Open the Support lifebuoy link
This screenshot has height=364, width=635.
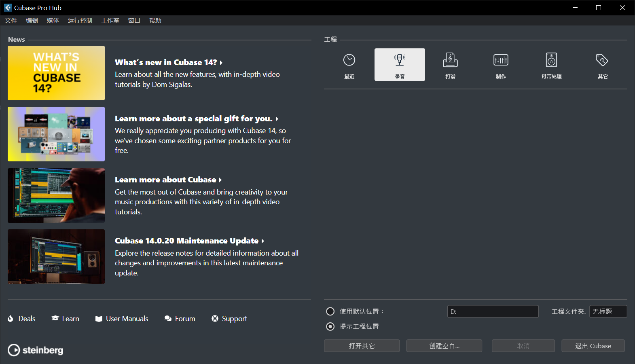coord(229,319)
